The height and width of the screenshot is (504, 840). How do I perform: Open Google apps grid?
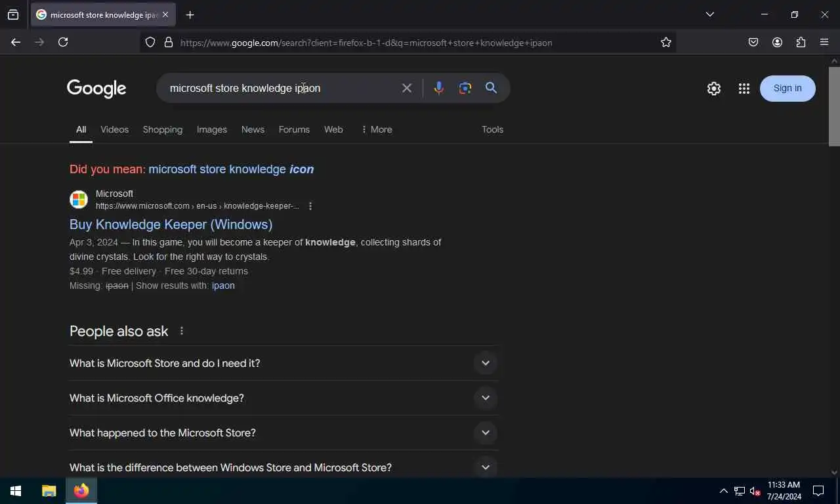pos(744,89)
